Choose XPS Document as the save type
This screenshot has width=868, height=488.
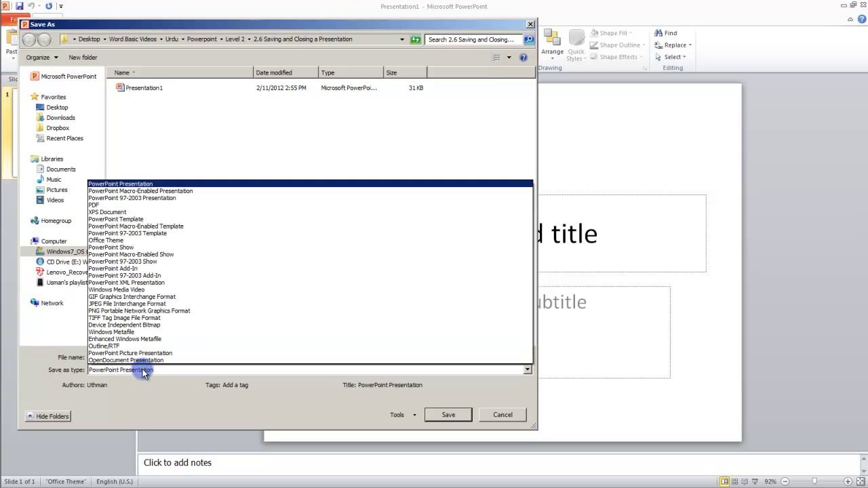(x=310, y=212)
